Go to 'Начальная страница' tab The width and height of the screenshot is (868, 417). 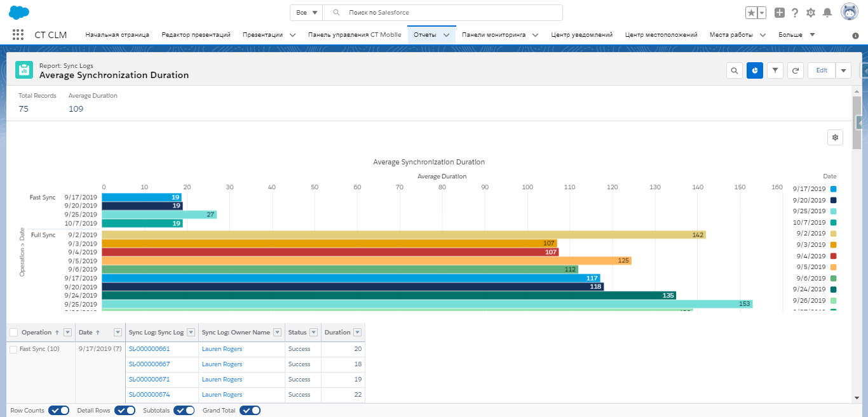coord(117,35)
